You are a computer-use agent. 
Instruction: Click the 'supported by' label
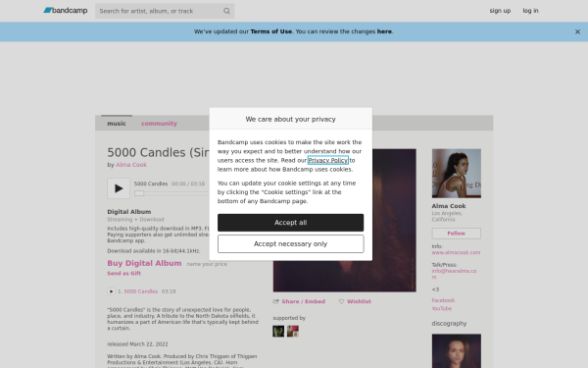pyautogui.click(x=289, y=318)
